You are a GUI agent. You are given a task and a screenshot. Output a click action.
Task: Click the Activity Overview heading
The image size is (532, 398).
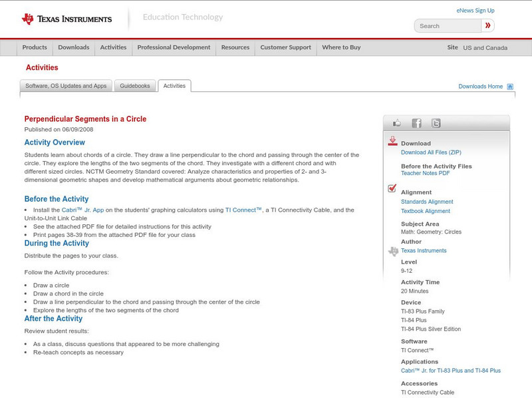click(x=55, y=142)
